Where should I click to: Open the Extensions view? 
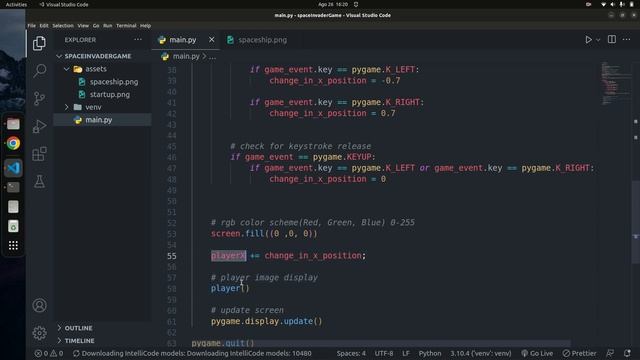(x=39, y=154)
